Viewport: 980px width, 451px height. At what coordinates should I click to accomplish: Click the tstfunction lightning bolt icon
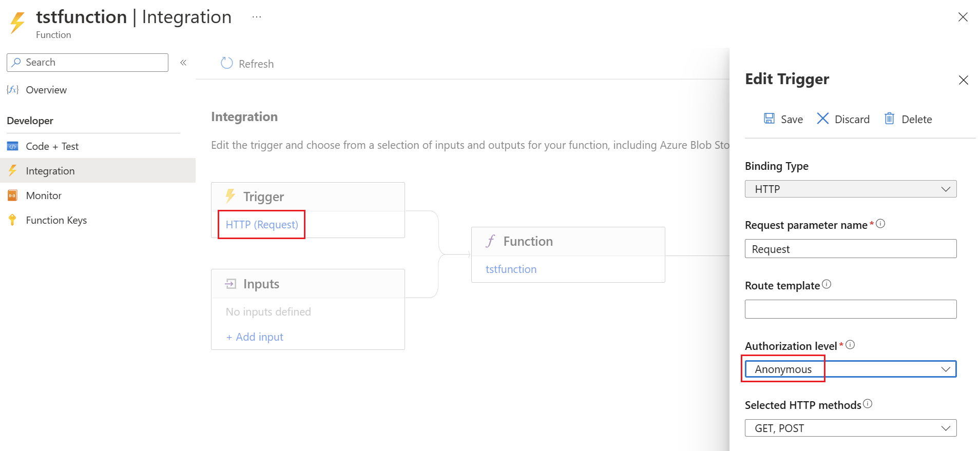17,23
